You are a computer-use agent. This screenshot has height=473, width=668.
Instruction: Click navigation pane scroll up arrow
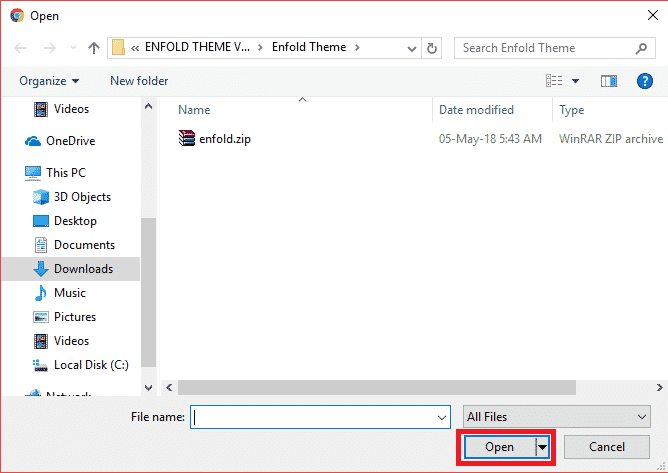click(148, 107)
